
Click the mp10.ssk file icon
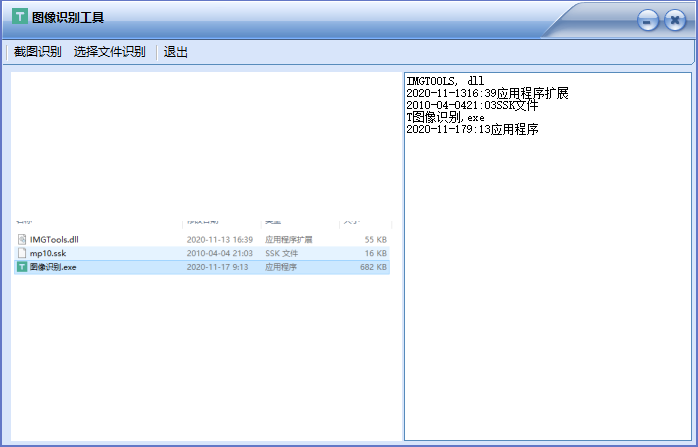pos(21,254)
